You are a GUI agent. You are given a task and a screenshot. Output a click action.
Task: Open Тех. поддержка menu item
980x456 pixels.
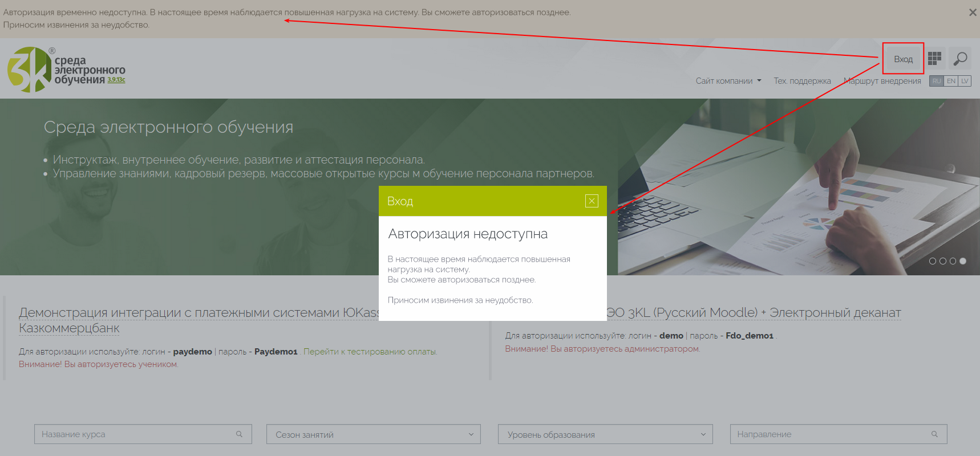tap(802, 81)
